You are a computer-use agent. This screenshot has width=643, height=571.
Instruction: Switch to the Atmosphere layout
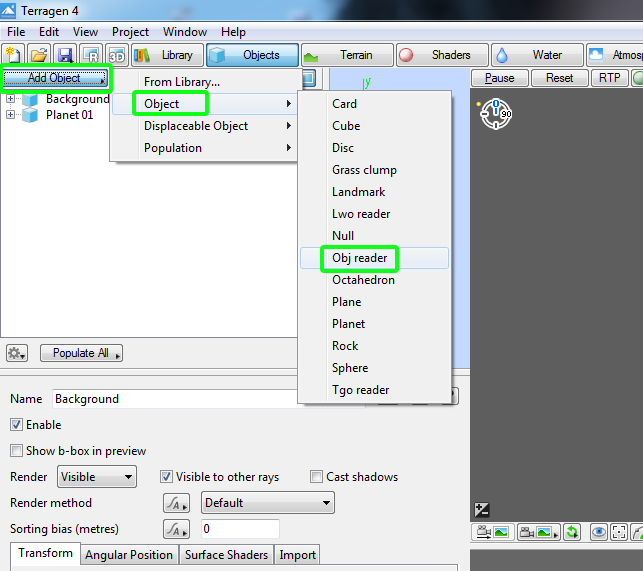[615, 55]
